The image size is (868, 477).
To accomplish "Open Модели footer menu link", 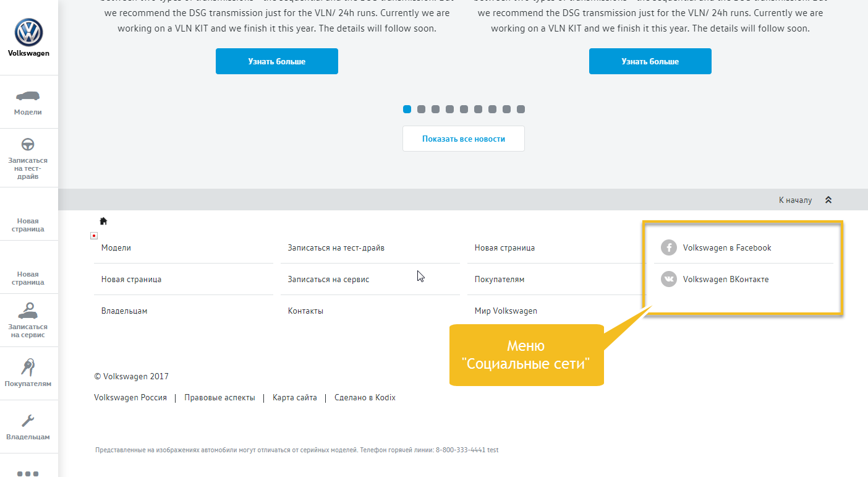I will click(x=116, y=247).
